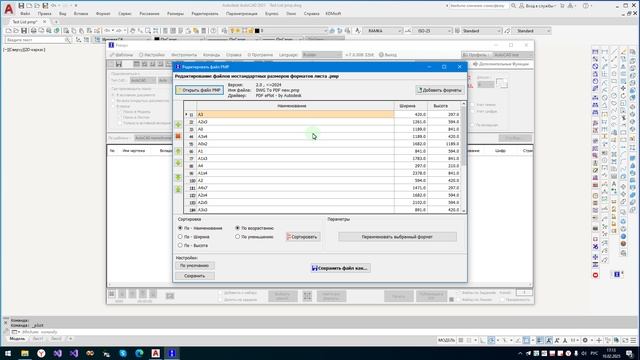Click the Сортировать button
This screenshot has height=360, width=640.
click(x=303, y=237)
